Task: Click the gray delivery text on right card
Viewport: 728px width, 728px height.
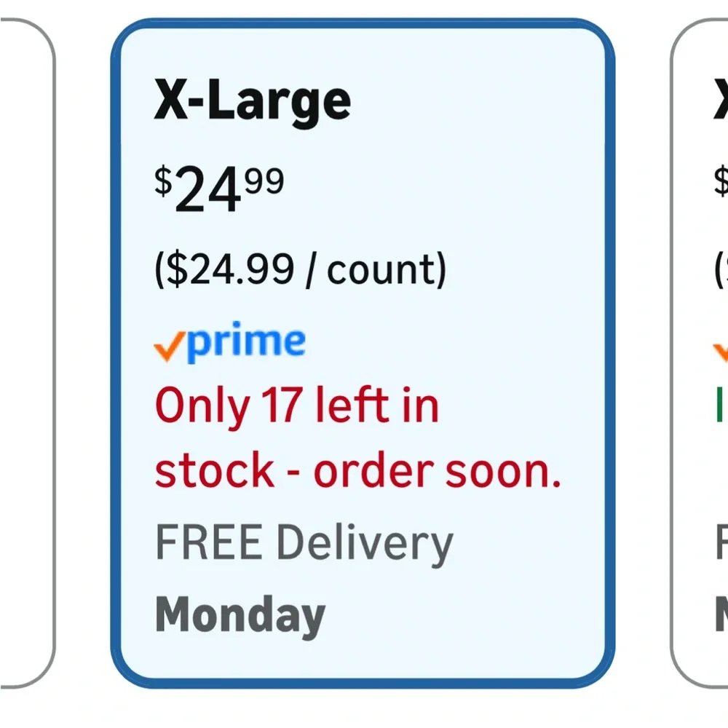Action: coord(722,542)
